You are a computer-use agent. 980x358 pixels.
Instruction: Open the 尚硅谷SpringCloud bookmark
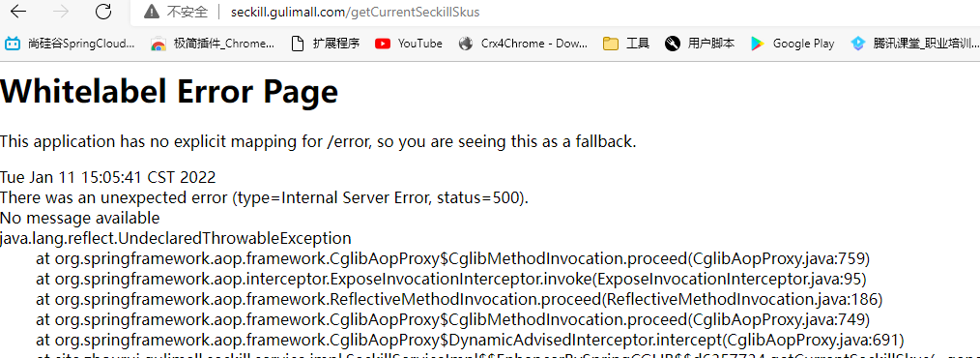point(70,44)
